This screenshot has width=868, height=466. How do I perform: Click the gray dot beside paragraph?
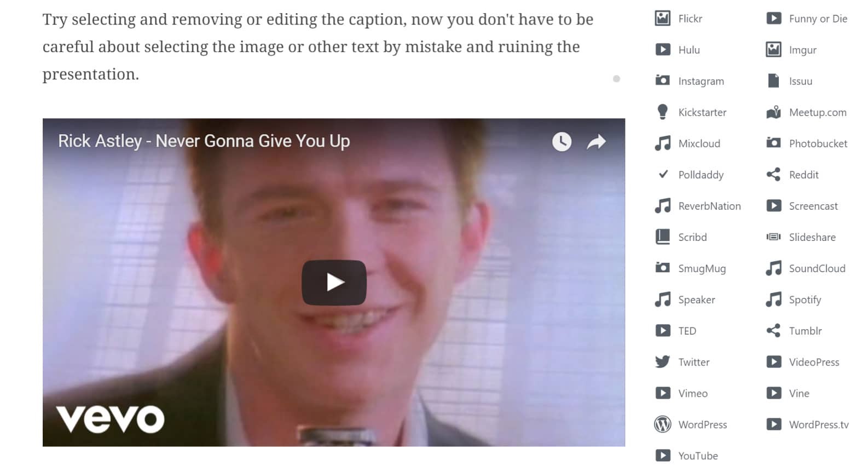click(616, 79)
